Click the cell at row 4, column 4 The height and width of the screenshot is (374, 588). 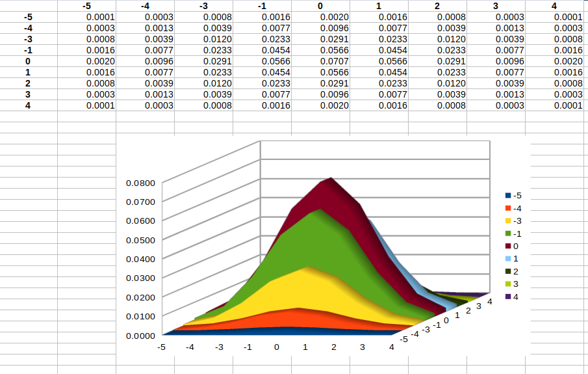point(554,105)
